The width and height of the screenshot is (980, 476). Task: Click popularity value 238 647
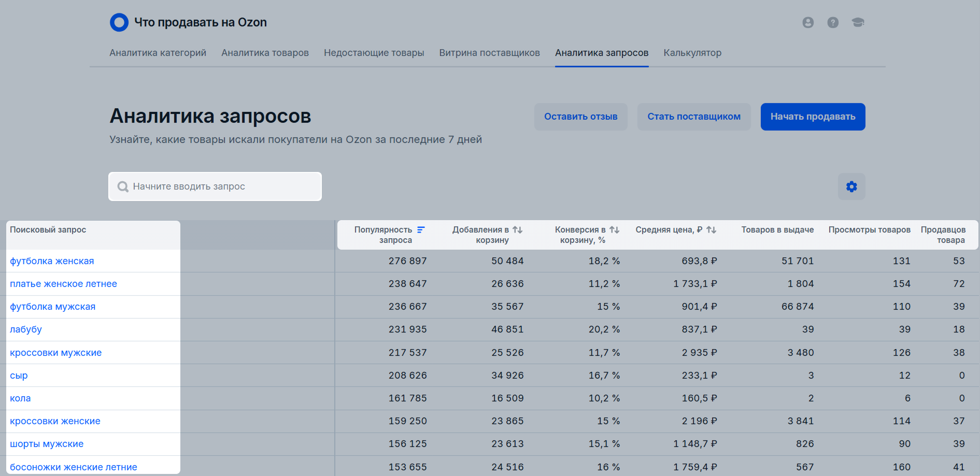pos(407,284)
